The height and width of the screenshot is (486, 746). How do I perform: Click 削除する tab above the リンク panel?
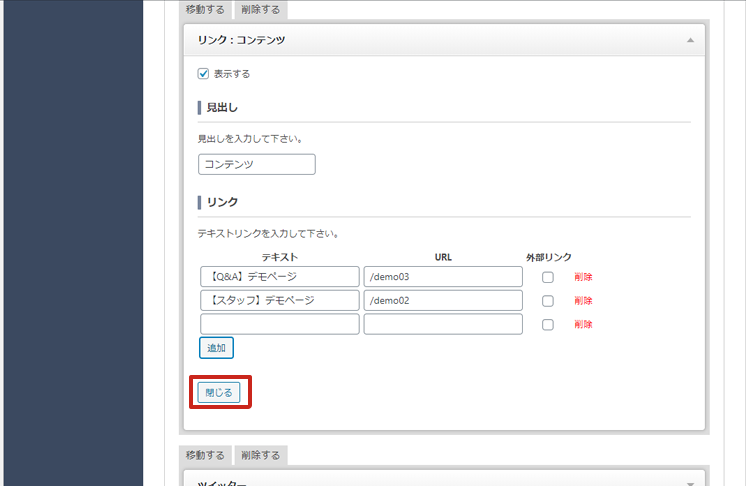click(x=261, y=10)
